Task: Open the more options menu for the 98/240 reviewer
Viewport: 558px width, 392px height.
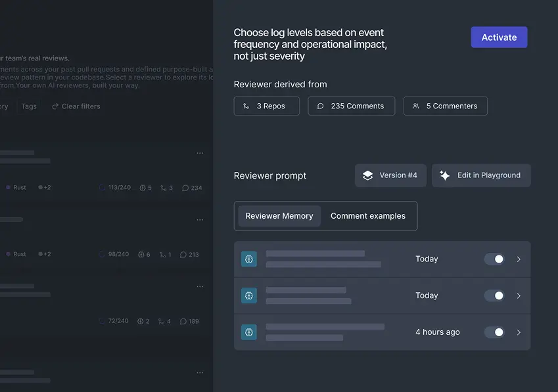Action: click(x=200, y=220)
